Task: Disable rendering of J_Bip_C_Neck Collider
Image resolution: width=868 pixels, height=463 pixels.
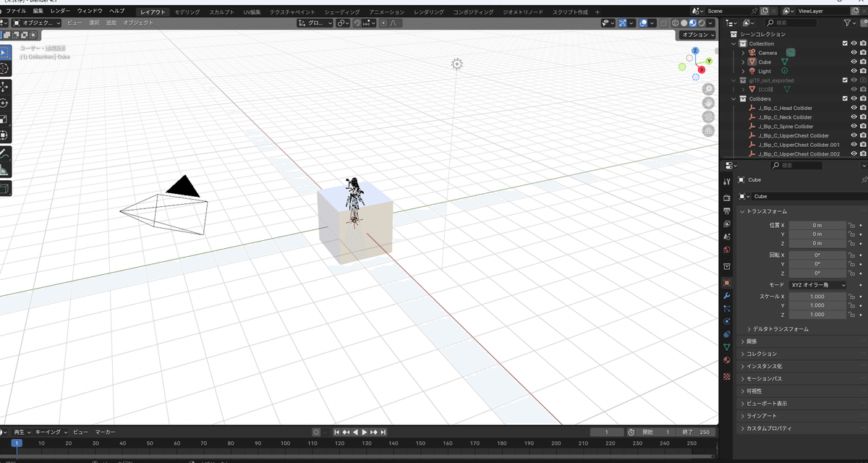Action: [864, 117]
